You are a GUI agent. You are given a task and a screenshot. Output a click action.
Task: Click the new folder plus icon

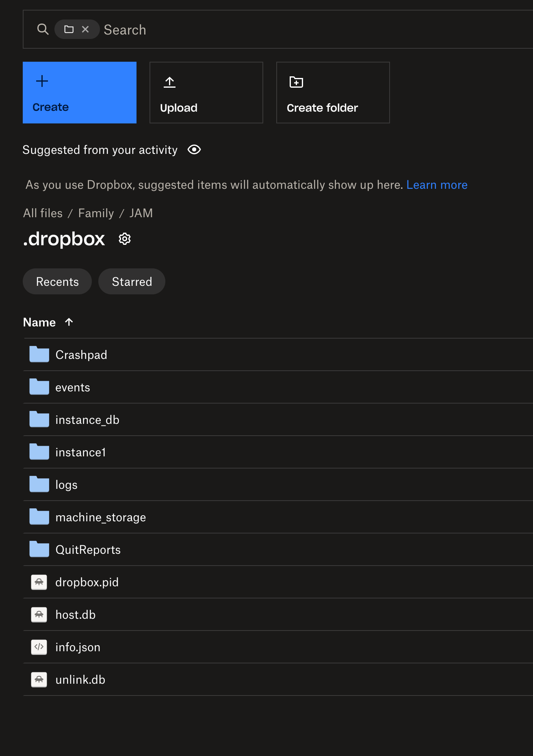[296, 82]
